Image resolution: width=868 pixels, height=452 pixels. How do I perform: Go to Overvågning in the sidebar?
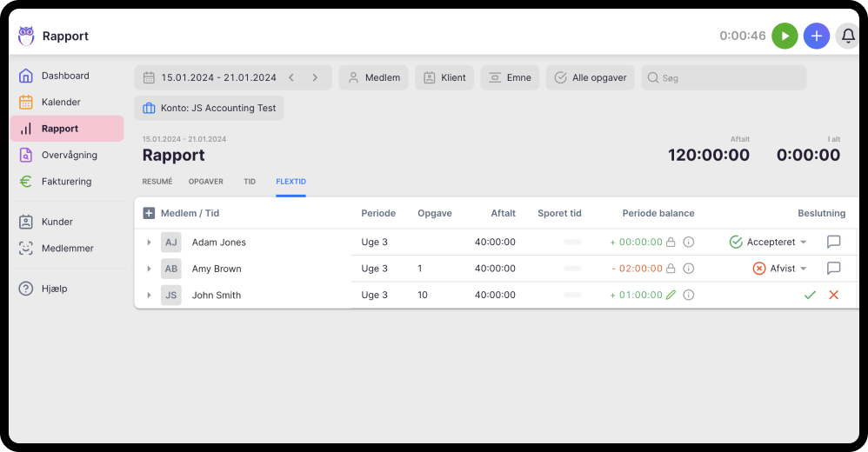coord(66,156)
